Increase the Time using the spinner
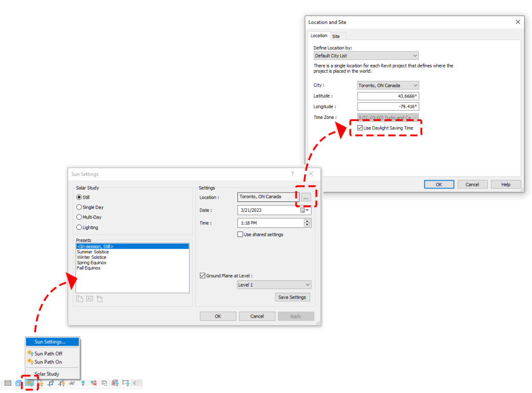Image resolution: width=532 pixels, height=393 pixels. (307, 221)
